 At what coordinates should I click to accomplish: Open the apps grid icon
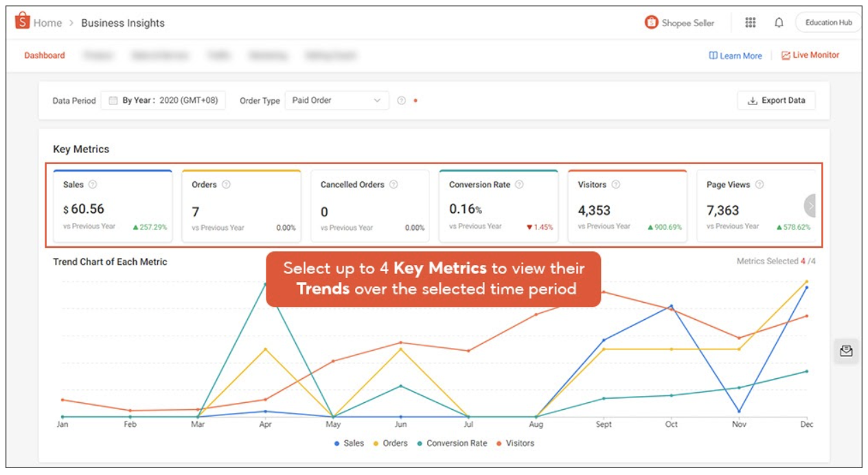pyautogui.click(x=750, y=23)
